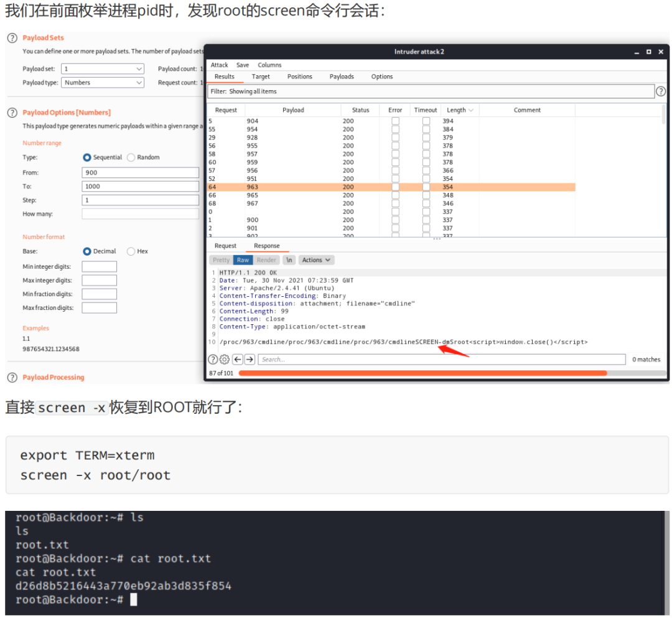Click the Max fraction digits field

(100, 308)
